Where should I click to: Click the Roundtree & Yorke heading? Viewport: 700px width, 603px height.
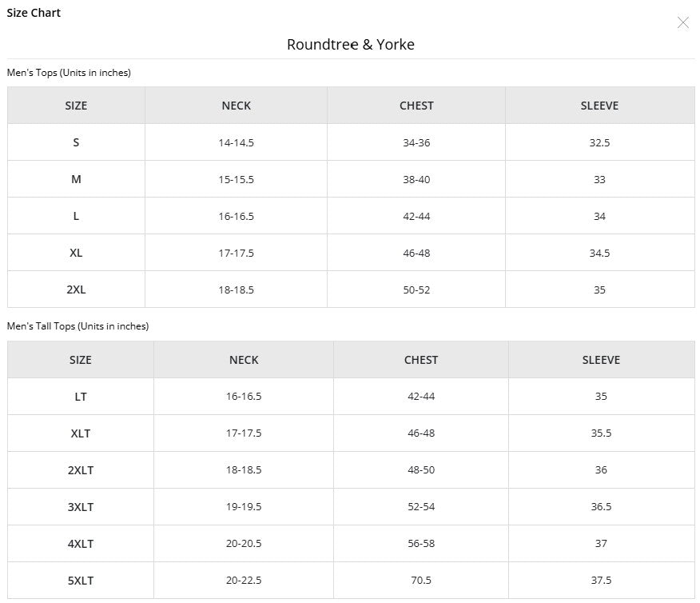[351, 45]
